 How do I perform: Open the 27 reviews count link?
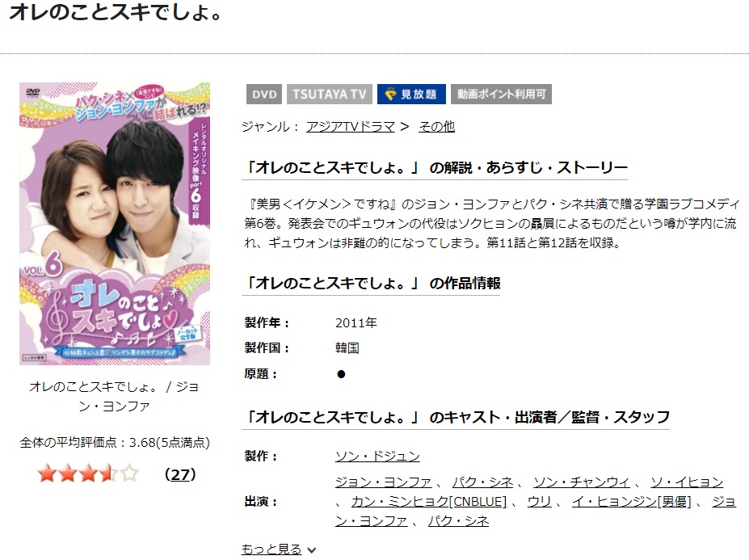point(180,474)
